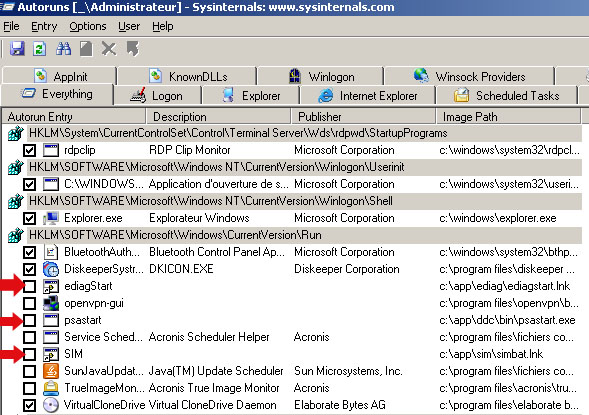Enable the psastart checkbox

29,320
